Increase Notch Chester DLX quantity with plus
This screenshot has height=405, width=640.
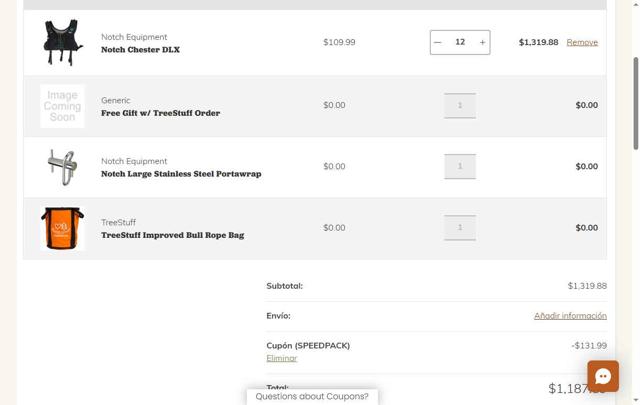coord(482,42)
